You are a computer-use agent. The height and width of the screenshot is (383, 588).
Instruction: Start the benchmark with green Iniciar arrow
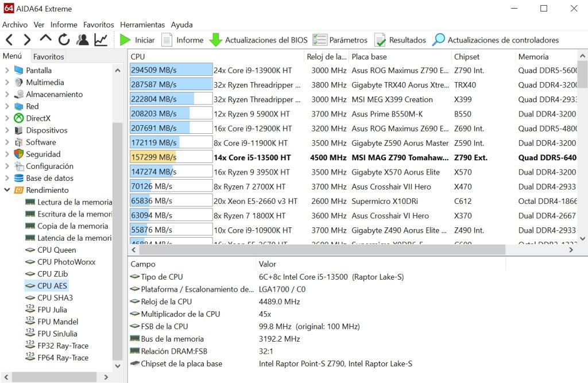pos(125,40)
